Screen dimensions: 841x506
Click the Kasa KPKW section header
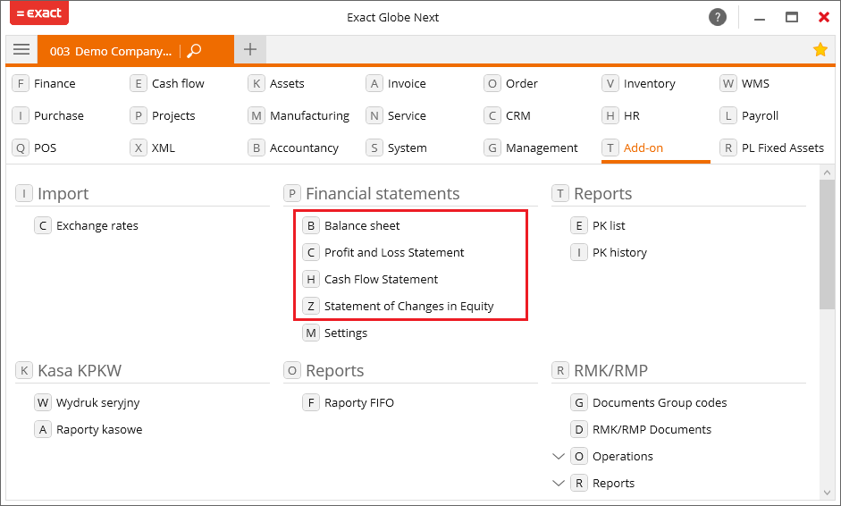click(x=69, y=370)
